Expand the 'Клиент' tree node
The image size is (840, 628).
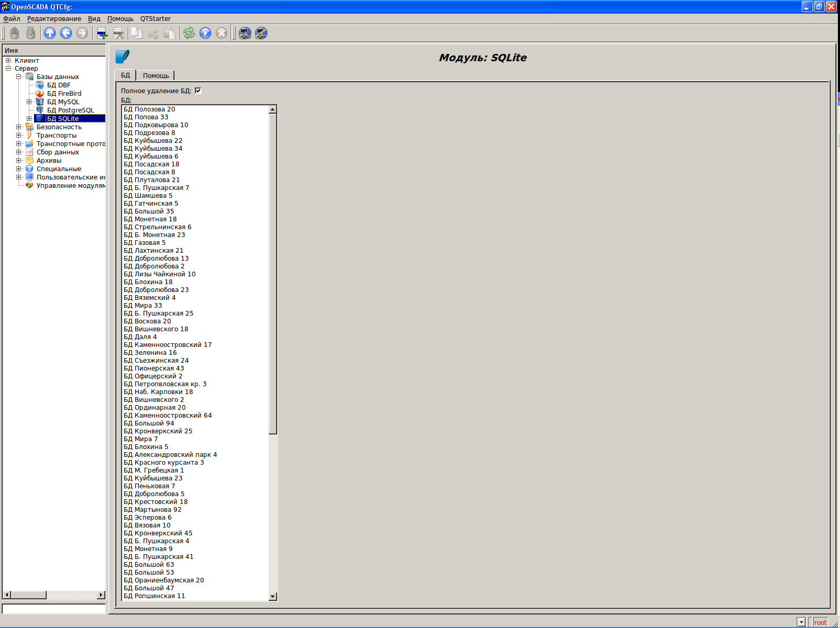8,61
